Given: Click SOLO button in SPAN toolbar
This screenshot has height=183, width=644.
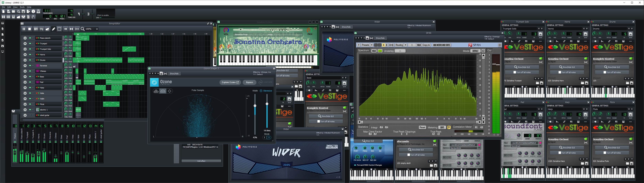Looking at the screenshot, I should coord(419,45).
